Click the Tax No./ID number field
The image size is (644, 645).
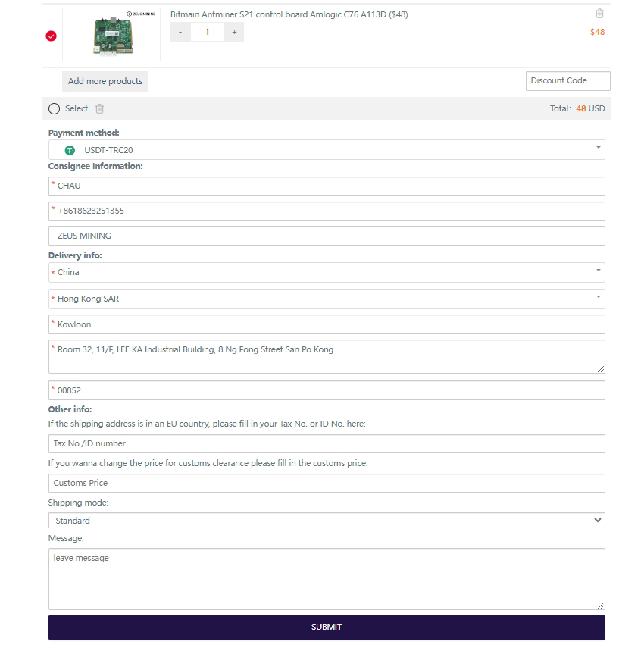point(327,443)
